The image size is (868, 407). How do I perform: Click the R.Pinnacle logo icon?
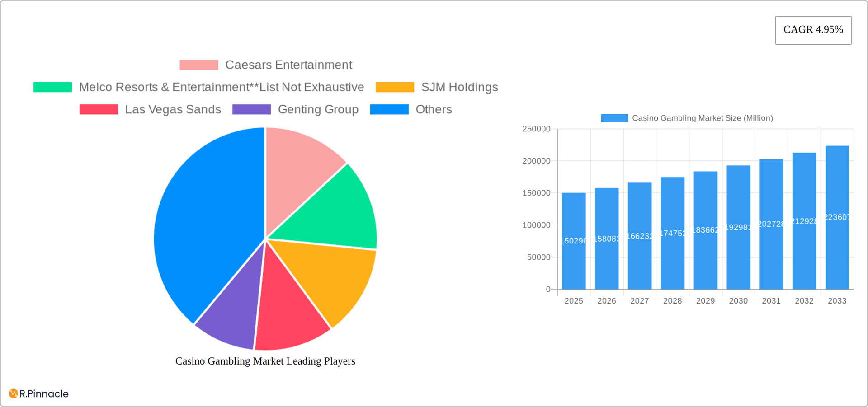(12, 393)
